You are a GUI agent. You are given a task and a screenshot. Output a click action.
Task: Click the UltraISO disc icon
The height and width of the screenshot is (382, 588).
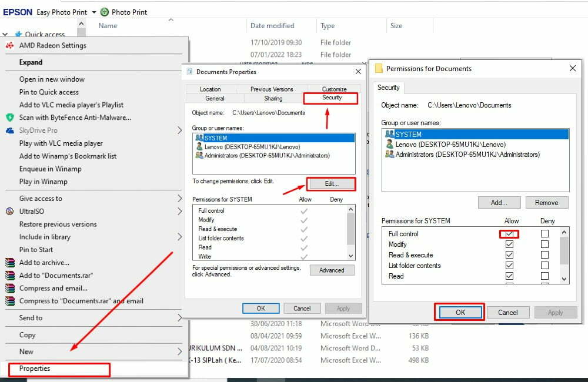coord(9,211)
